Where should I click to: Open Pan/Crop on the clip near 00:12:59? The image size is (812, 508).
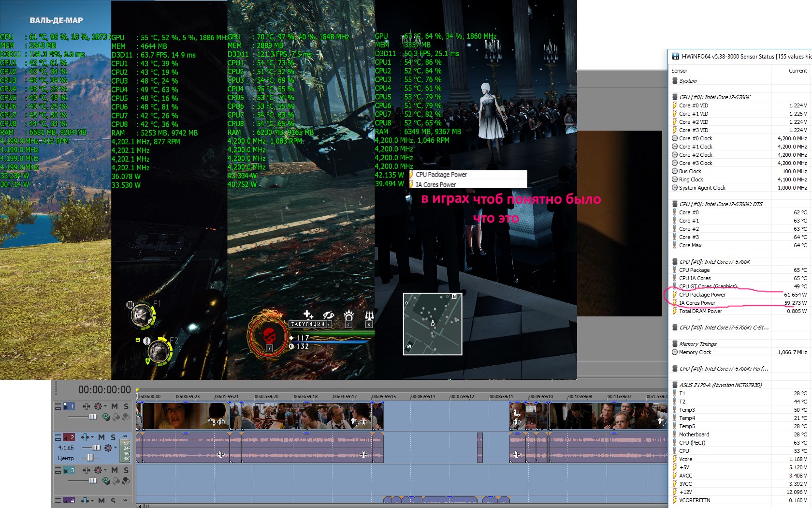(x=662, y=422)
